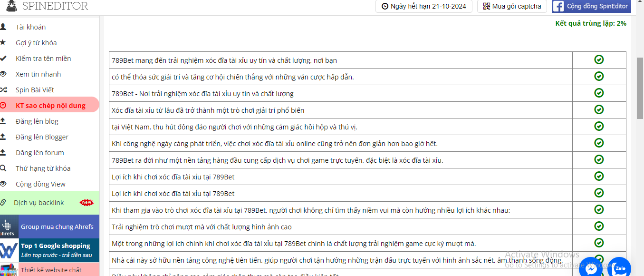
Task: Click the user icon beside Tài khoản
Action: point(3,27)
